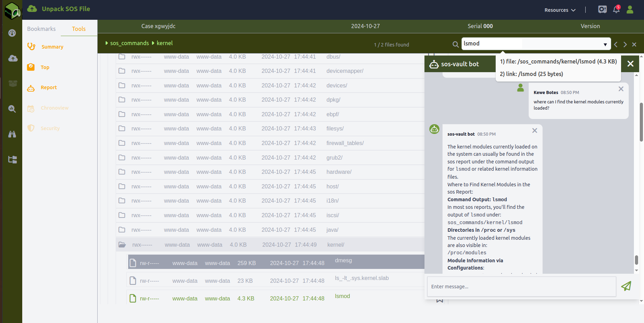Screen dimensions: 644x323
Task: Click the kernel breadcrumb
Action: tap(165, 43)
